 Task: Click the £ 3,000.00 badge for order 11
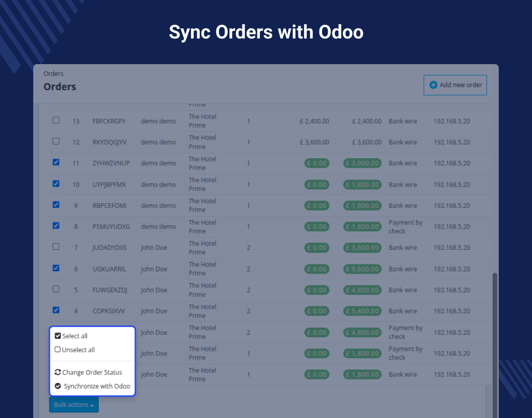click(x=362, y=163)
